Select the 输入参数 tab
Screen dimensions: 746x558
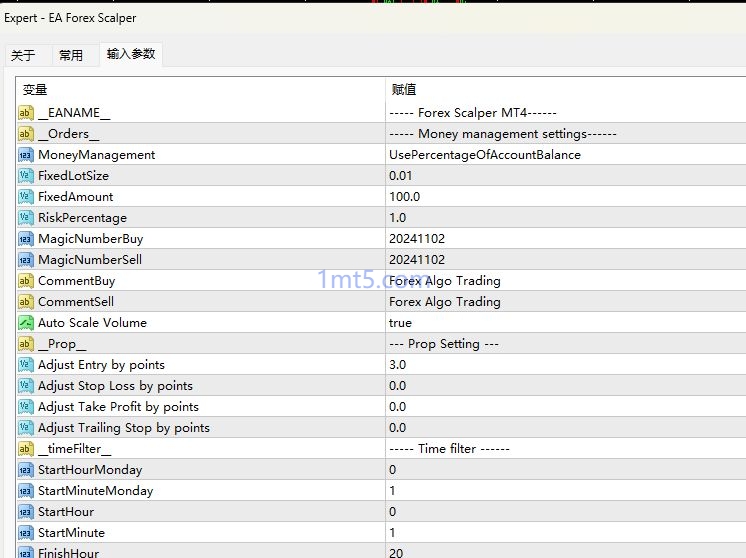(131, 55)
